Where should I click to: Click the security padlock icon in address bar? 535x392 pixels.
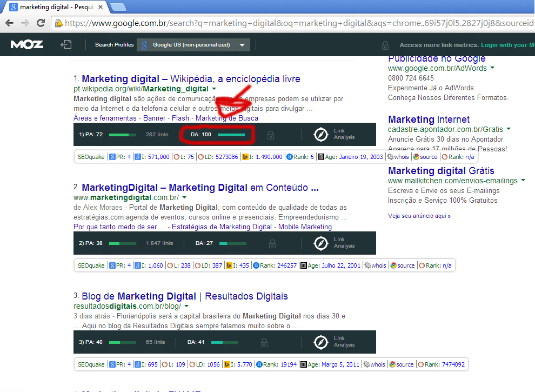click(59, 23)
